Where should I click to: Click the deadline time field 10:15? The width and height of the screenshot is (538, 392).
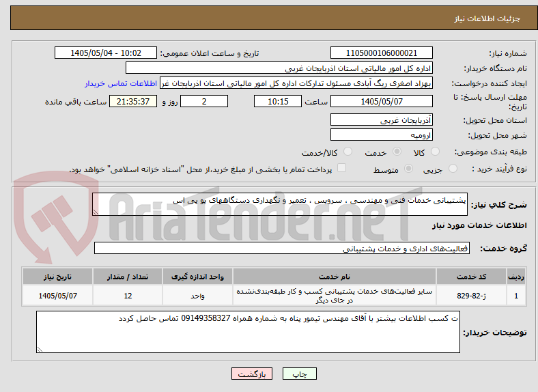pyautogui.click(x=278, y=101)
